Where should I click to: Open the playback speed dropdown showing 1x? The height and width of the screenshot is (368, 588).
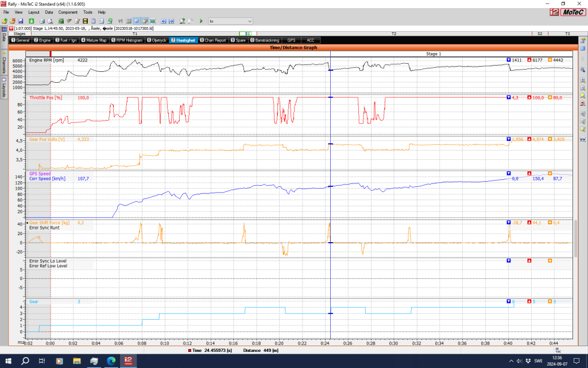click(231, 21)
